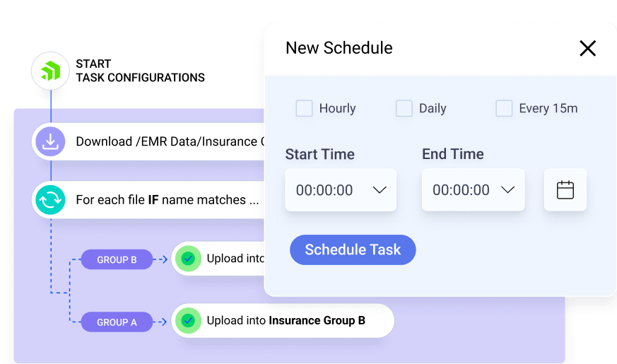This screenshot has height=364, width=617.
Task: Select the Upload into Insurance Group B step
Action: click(x=286, y=321)
